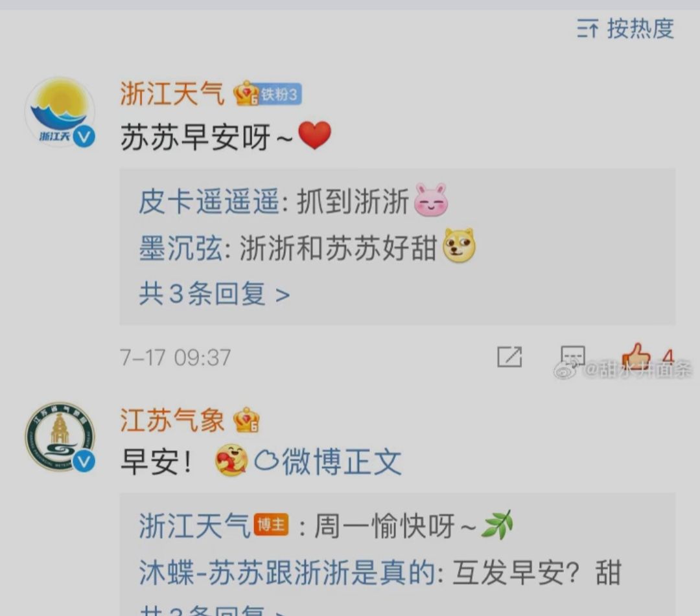Reply to 浙江天气 comment via bubble icon
The width and height of the screenshot is (700, 616).
572,356
